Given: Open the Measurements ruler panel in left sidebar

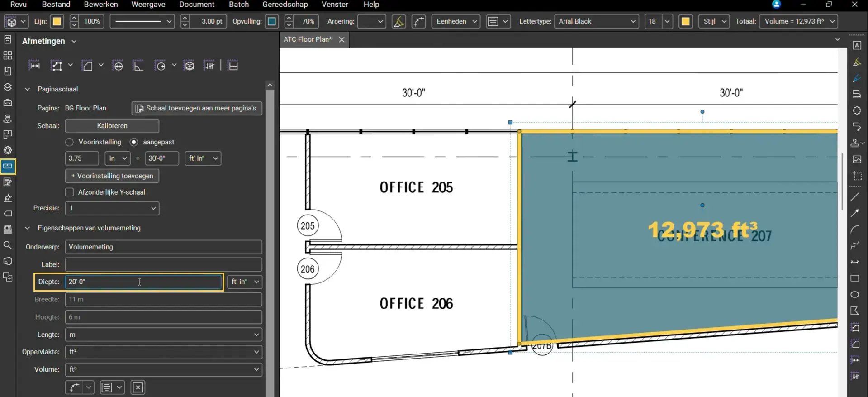Looking at the screenshot, I should (x=8, y=166).
